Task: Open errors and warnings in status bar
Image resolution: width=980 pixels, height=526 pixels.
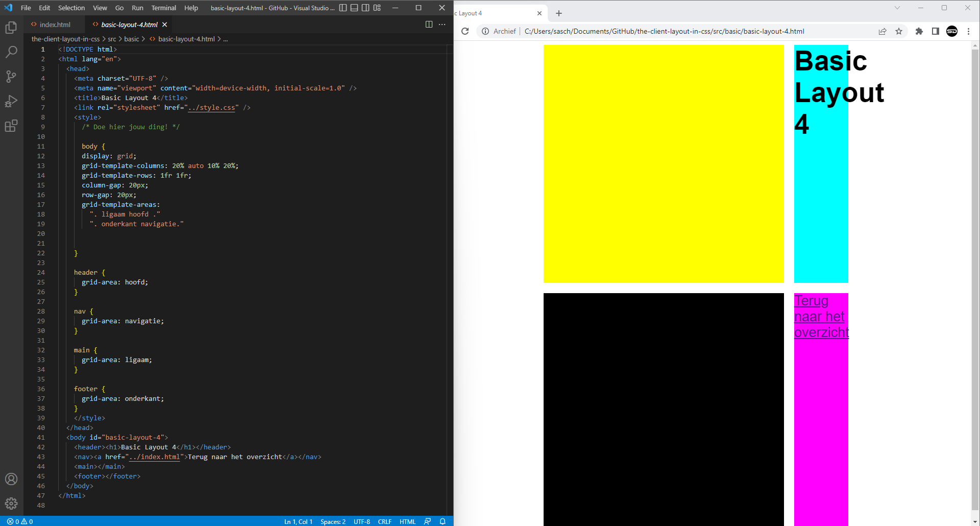Action: 20,521
